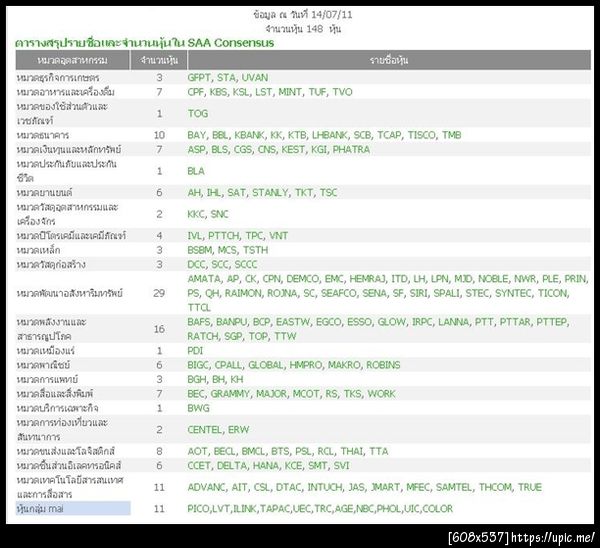Click the stock count value 8

tap(159, 452)
